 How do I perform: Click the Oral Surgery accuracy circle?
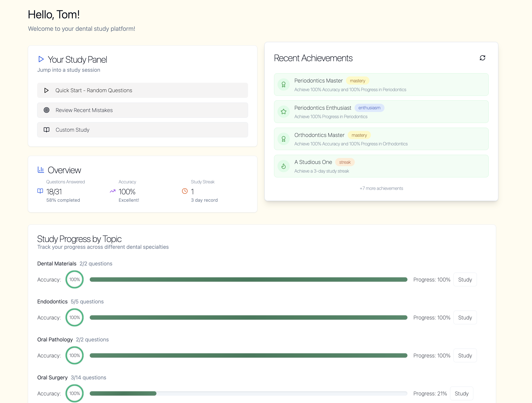tap(75, 393)
